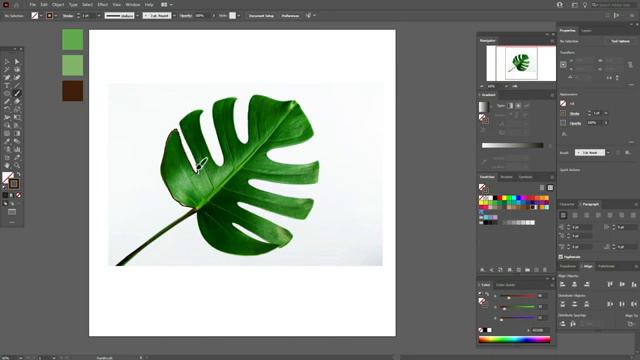
Task: Choose Radial gradient type
Action: click(518, 106)
